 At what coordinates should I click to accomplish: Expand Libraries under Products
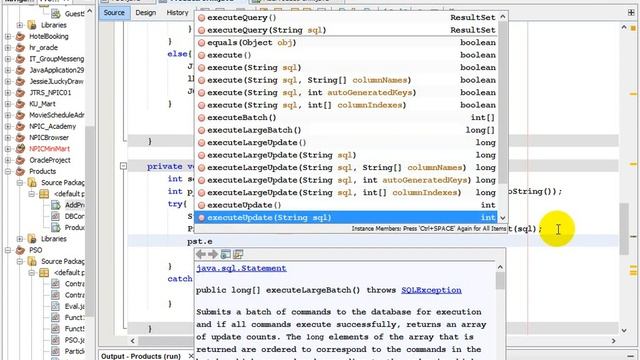pos(20,239)
